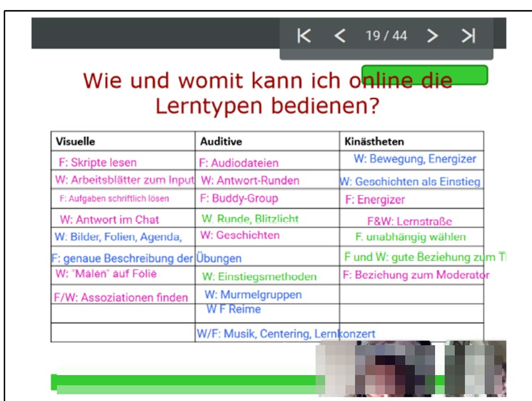532x401 pixels.
Task: Click 'W: Arbeitsblätter zum Input' entry
Action: tap(125, 180)
